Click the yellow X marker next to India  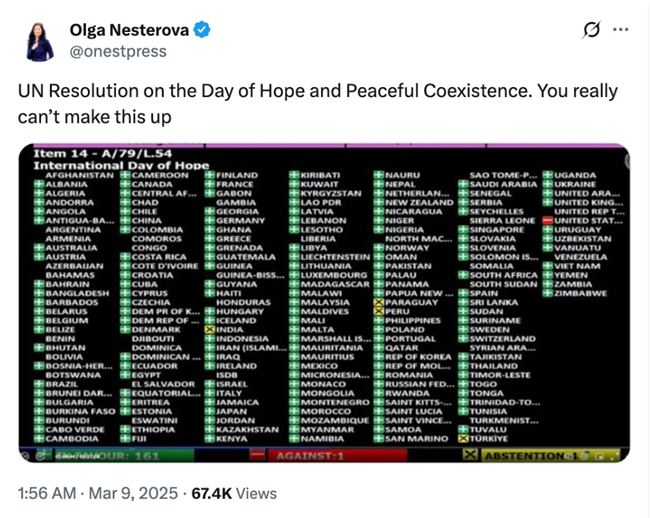[x=209, y=329]
